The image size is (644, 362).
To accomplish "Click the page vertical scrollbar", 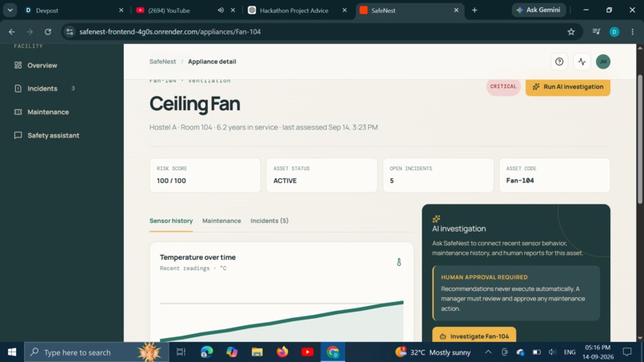I will pos(640,139).
